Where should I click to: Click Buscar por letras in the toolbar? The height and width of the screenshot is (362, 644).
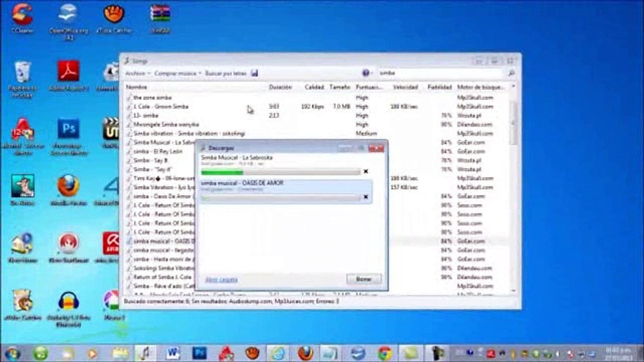click(226, 73)
